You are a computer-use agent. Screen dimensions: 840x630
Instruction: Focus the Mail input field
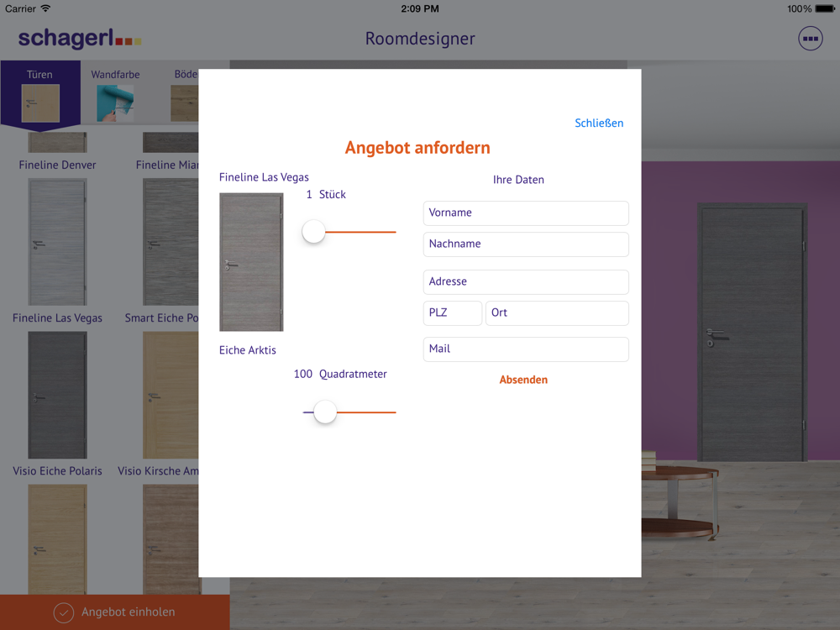526,349
